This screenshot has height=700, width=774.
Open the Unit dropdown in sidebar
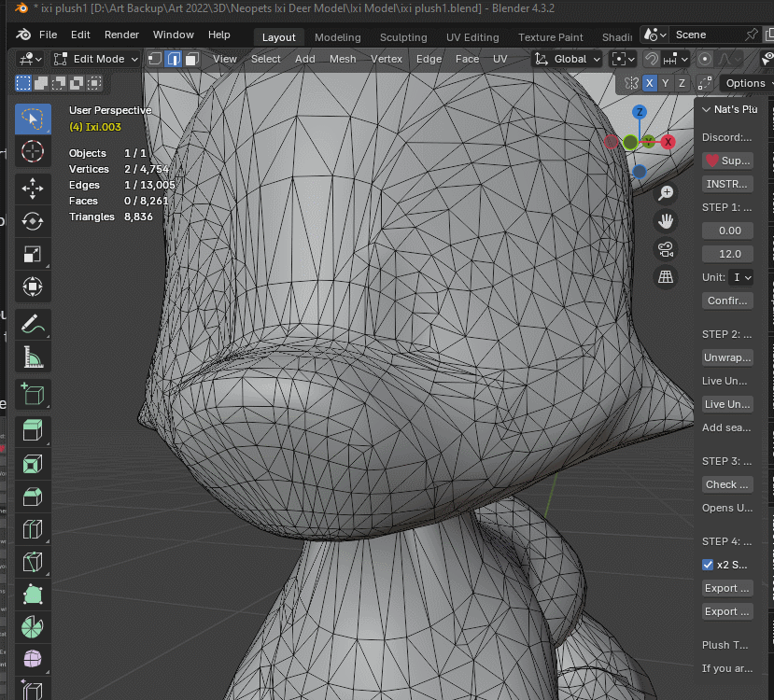pyautogui.click(x=741, y=277)
